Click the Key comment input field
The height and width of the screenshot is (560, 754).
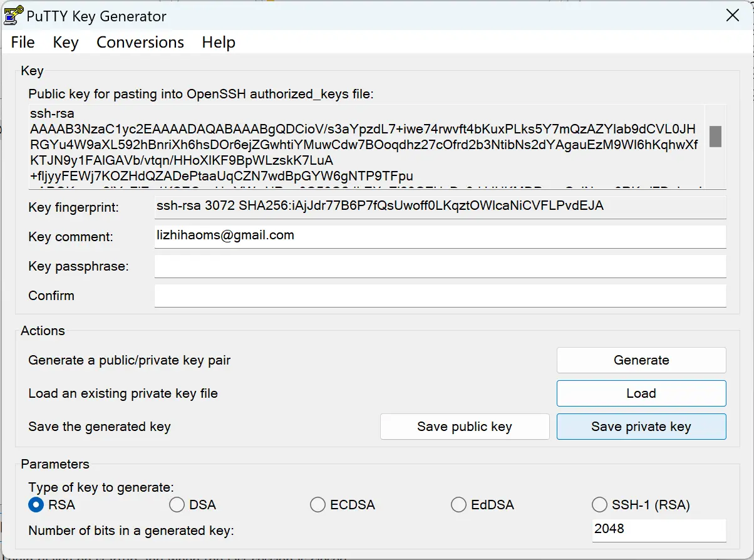tap(440, 236)
